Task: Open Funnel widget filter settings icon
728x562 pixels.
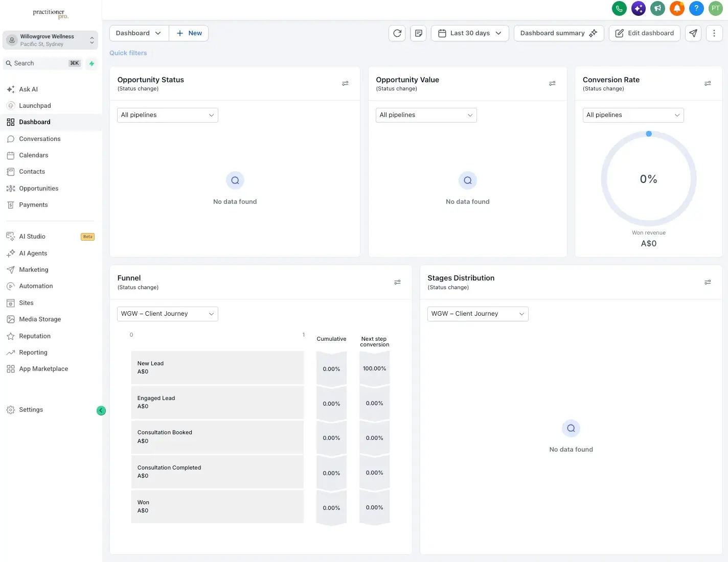Action: pyautogui.click(x=397, y=282)
